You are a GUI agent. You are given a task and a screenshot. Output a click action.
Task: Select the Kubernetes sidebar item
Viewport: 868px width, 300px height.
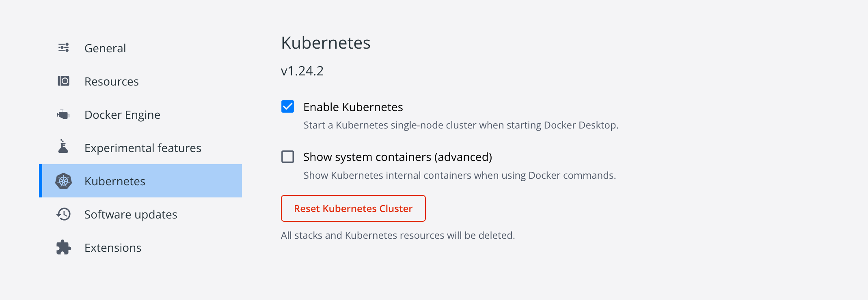pos(115,181)
